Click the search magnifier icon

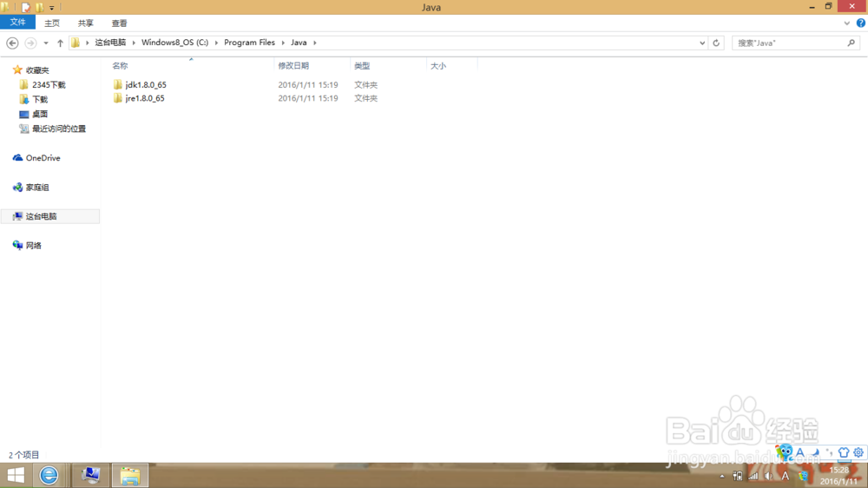[x=851, y=43]
